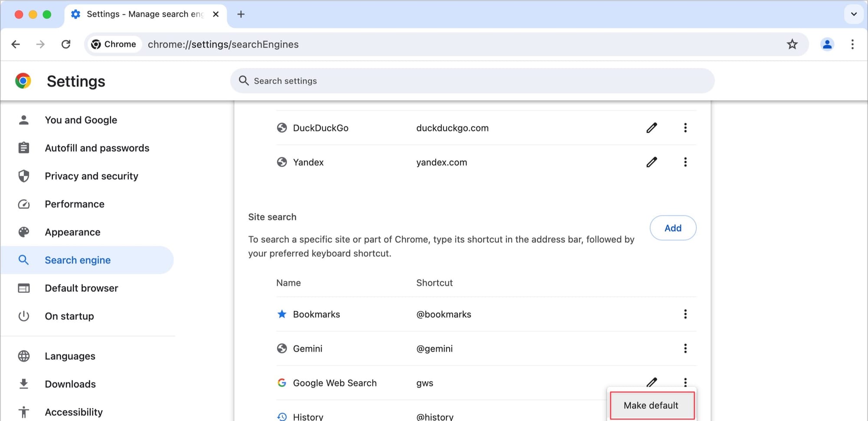This screenshot has height=421, width=868.
Task: Open more actions for Gemini
Action: (x=685, y=348)
